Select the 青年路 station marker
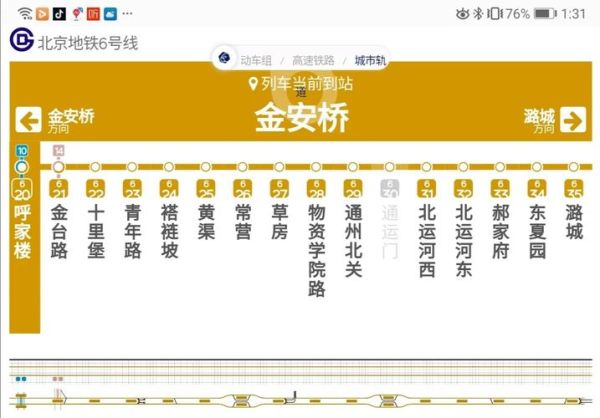Screen dimensions: 600x418 (132, 167)
